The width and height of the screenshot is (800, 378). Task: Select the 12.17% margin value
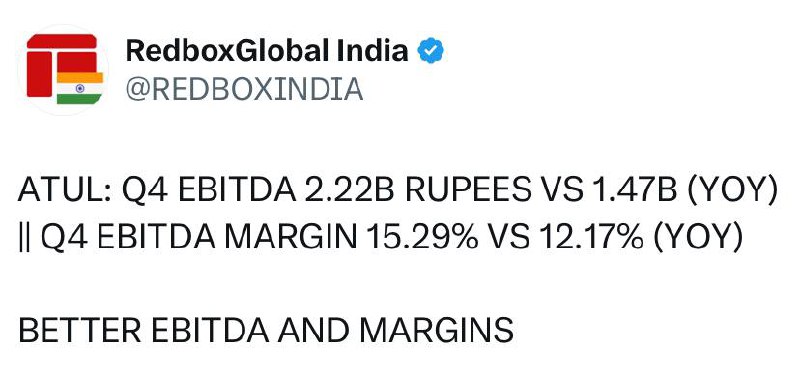(x=587, y=238)
